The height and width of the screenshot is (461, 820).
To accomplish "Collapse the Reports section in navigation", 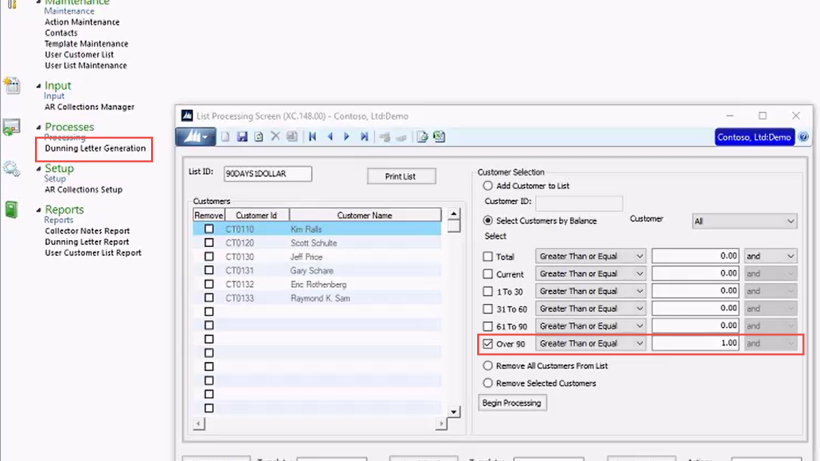I will [39, 210].
